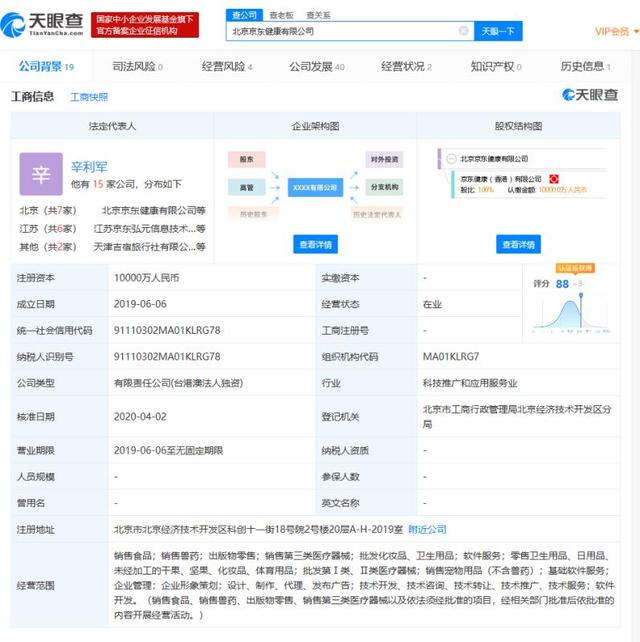This screenshot has width=640, height=642.
Task: Click the score 88 rating value
Action: [x=562, y=284]
